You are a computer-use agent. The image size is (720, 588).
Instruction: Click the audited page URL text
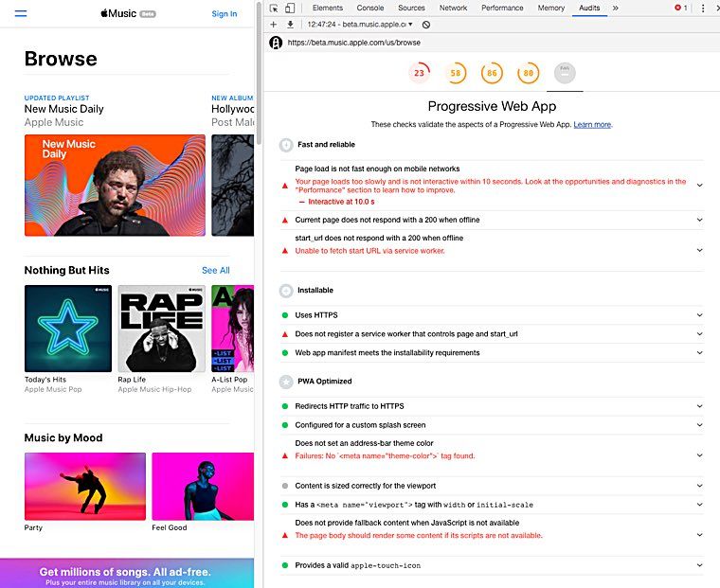click(354, 43)
